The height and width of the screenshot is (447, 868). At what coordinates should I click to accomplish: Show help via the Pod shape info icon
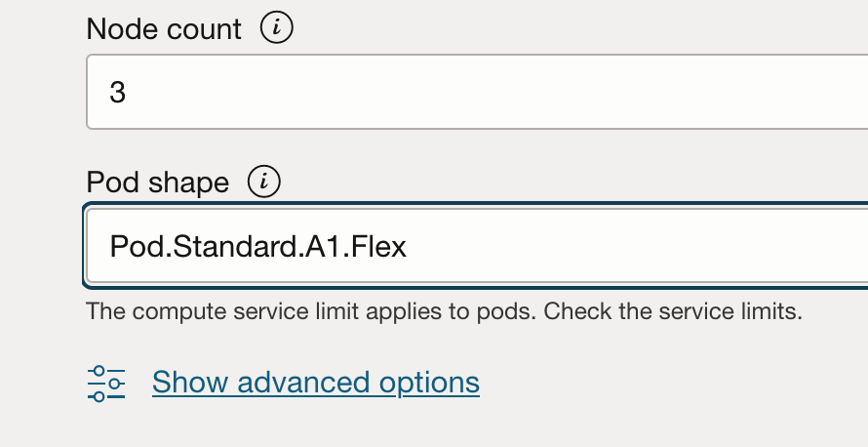click(x=263, y=182)
